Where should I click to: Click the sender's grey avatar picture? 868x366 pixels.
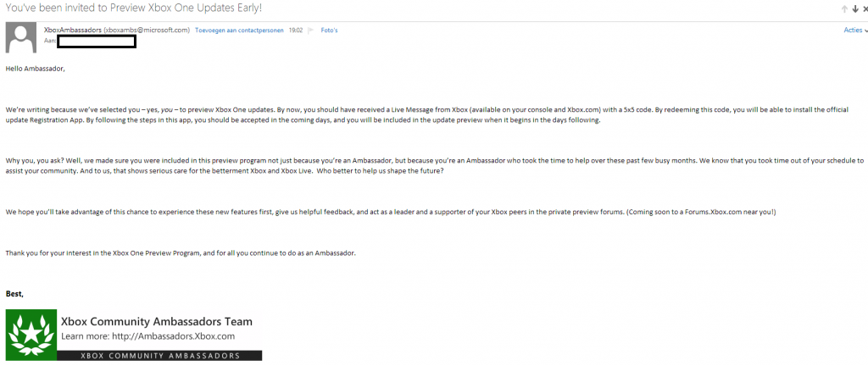click(x=21, y=39)
